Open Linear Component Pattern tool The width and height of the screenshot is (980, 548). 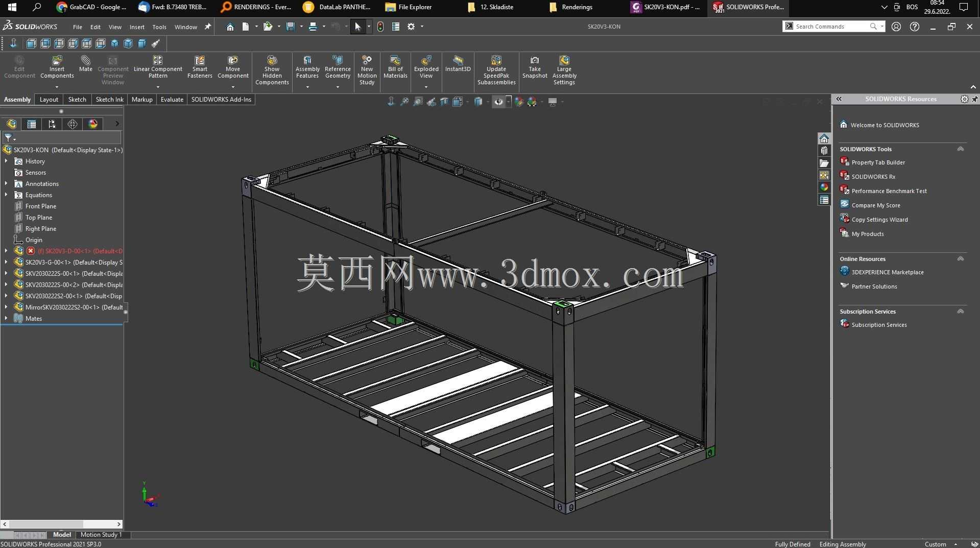click(158, 67)
